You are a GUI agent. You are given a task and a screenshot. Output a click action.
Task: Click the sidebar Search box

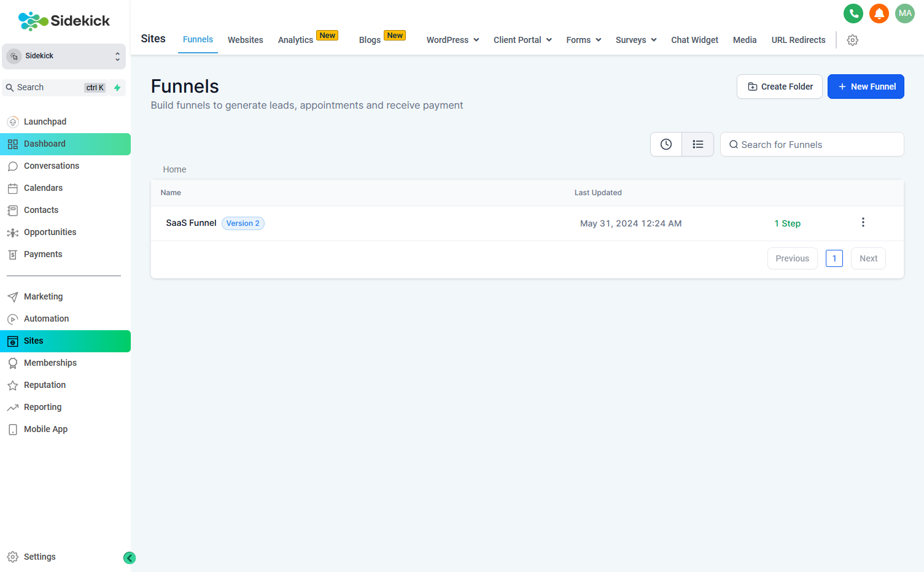click(56, 88)
